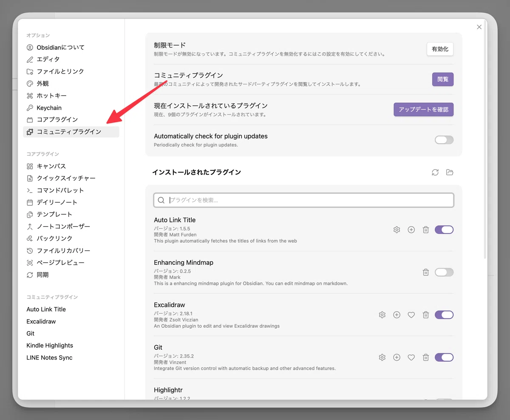Image resolution: width=510 pixels, height=420 pixels.
Task: Open ファイルとリンク settings section
Action: click(x=71, y=71)
